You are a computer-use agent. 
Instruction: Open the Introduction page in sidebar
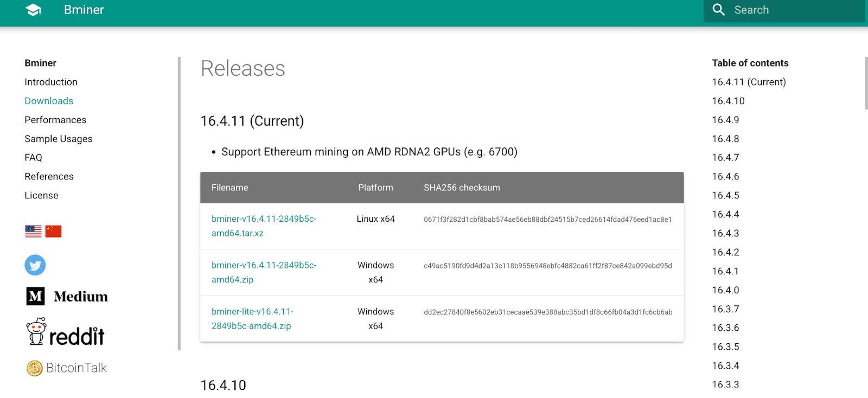(x=51, y=82)
